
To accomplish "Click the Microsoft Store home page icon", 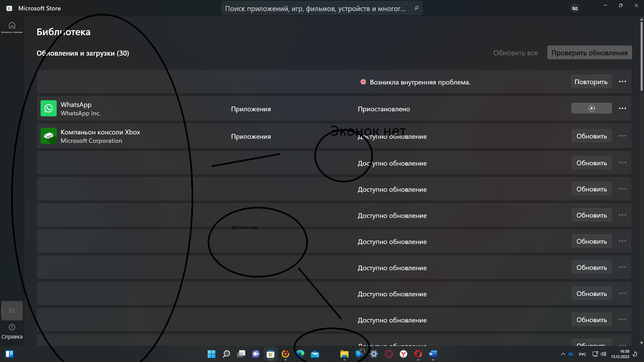I will click(12, 25).
